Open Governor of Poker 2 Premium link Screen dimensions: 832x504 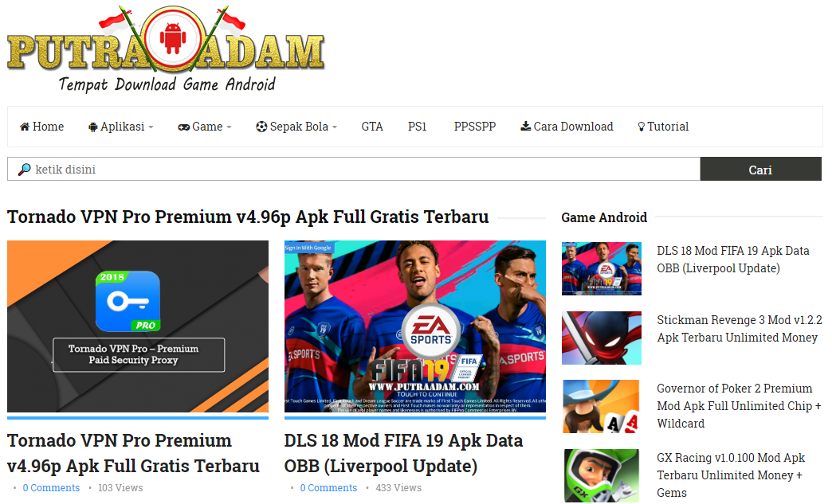pyautogui.click(x=739, y=406)
